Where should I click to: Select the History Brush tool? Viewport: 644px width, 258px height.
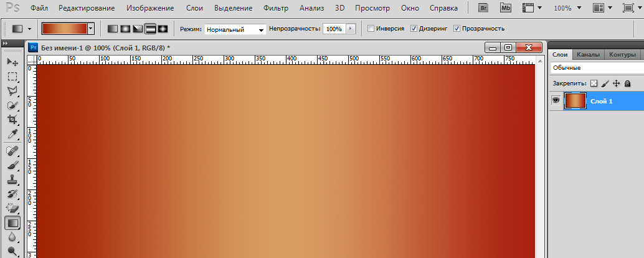point(12,194)
